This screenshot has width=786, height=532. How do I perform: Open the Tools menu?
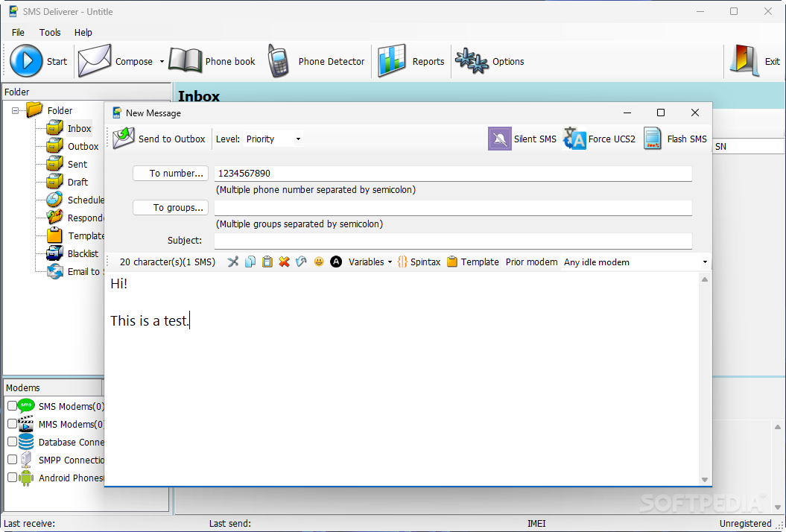pos(50,32)
